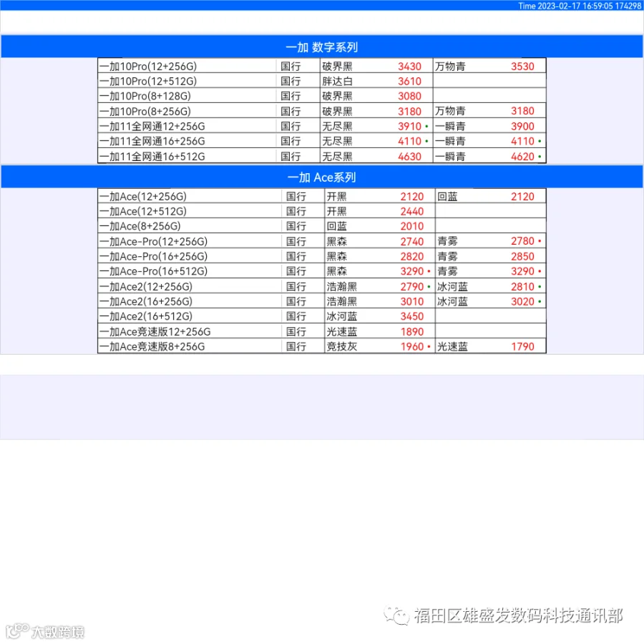Click the 一加 数字系列 section header
The image size is (644, 644).
point(322,47)
